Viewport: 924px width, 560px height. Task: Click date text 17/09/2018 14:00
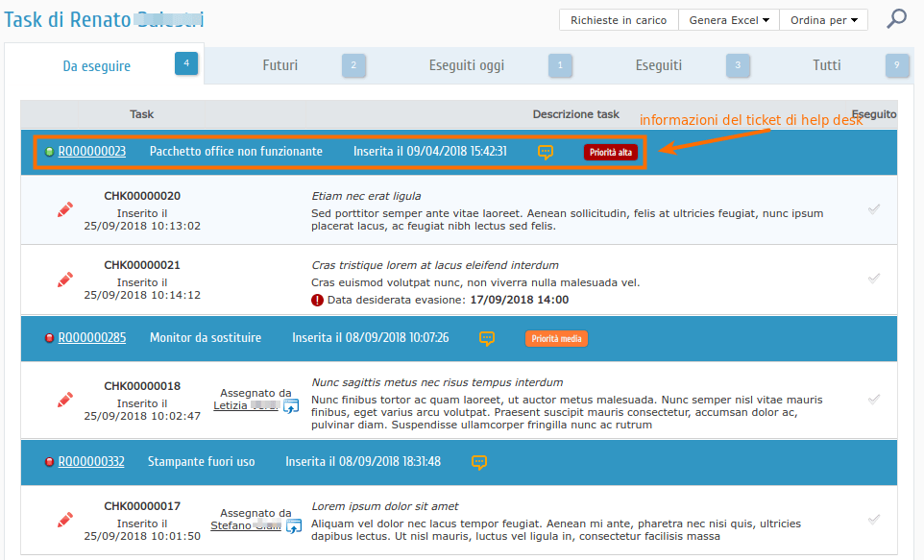click(520, 300)
